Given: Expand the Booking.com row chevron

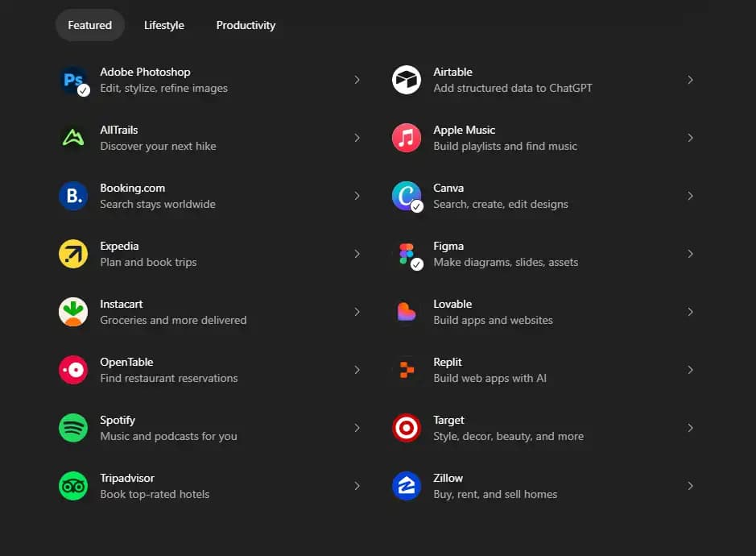Looking at the screenshot, I should (357, 196).
